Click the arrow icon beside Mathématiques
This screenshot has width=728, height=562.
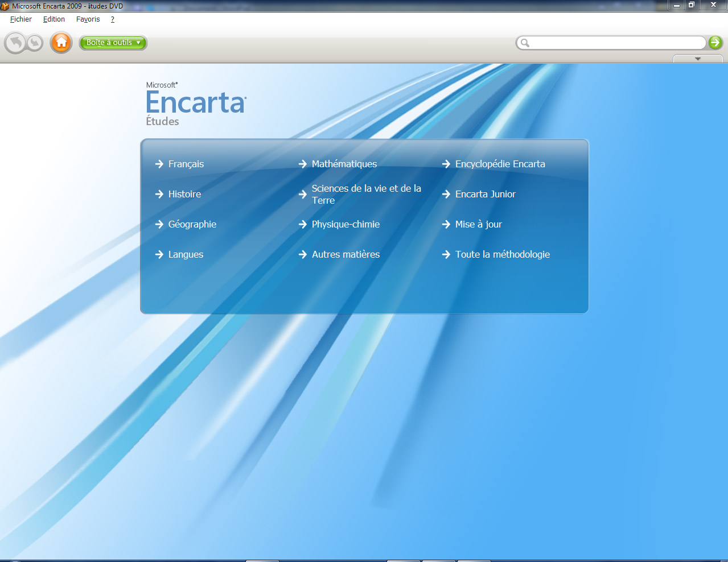303,164
